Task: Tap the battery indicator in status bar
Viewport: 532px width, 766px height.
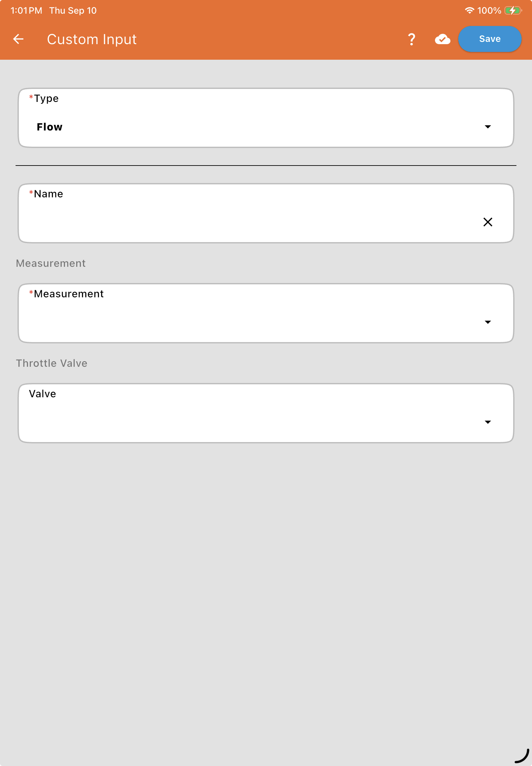Action: (x=513, y=10)
